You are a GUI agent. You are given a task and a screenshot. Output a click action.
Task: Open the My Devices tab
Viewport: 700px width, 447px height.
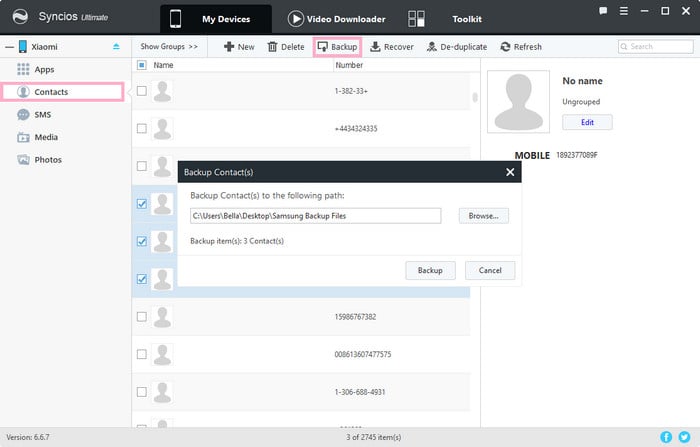pos(216,19)
